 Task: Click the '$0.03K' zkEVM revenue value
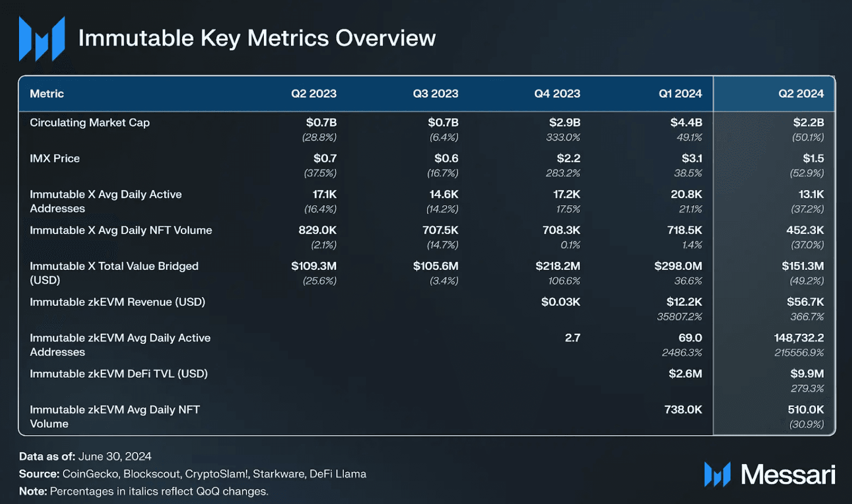point(560,302)
